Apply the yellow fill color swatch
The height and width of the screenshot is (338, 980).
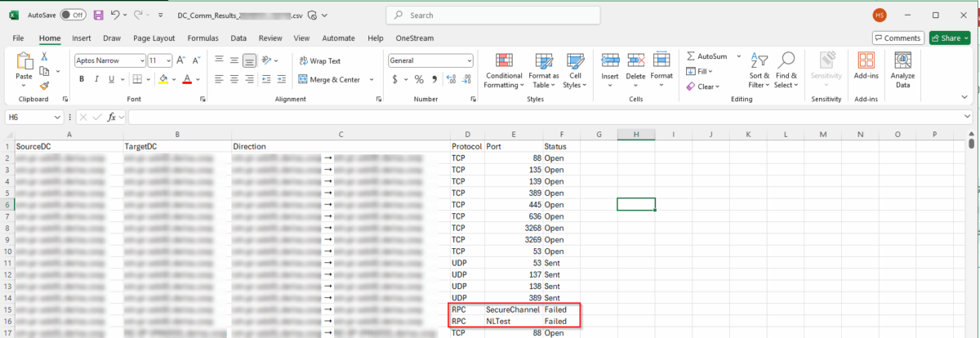[163, 79]
